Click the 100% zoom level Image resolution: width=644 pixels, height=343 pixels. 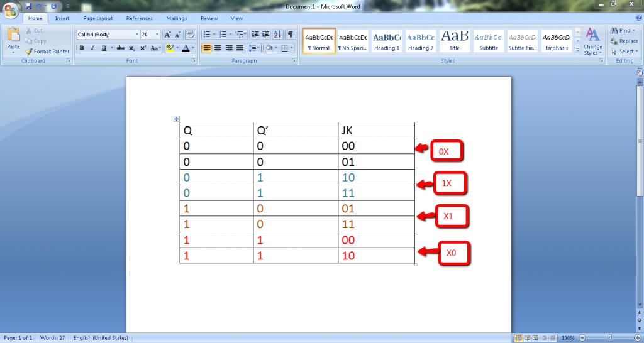(x=568, y=338)
